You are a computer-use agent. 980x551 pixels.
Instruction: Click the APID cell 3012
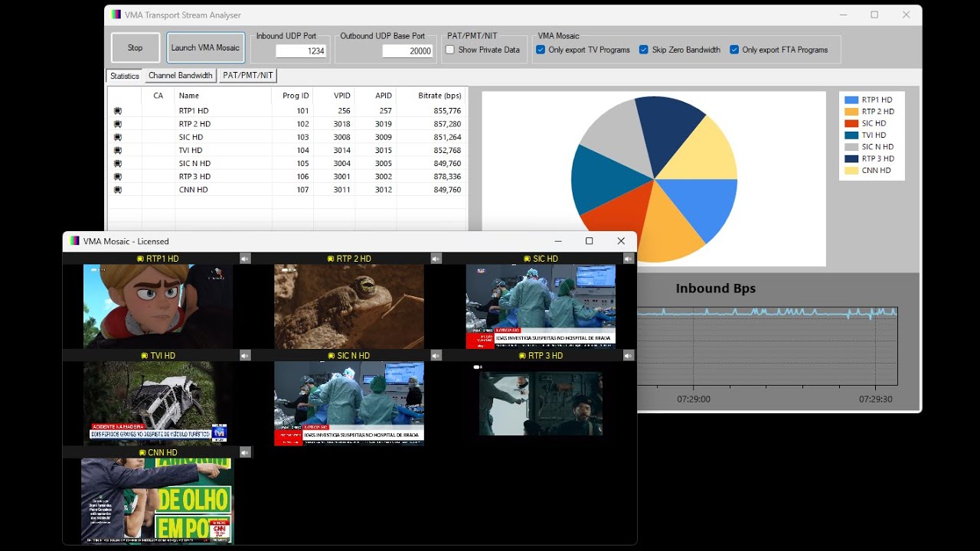[x=384, y=190]
